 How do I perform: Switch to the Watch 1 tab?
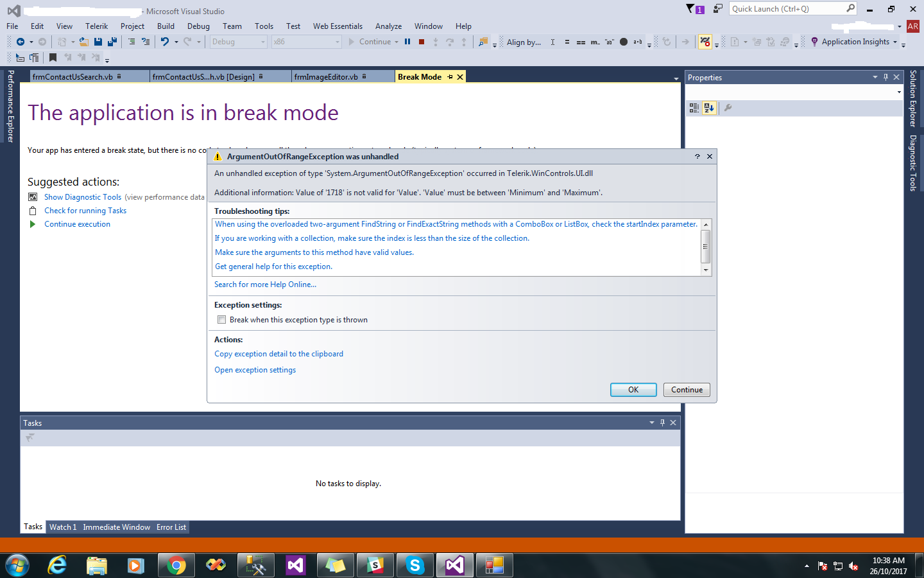tap(63, 527)
